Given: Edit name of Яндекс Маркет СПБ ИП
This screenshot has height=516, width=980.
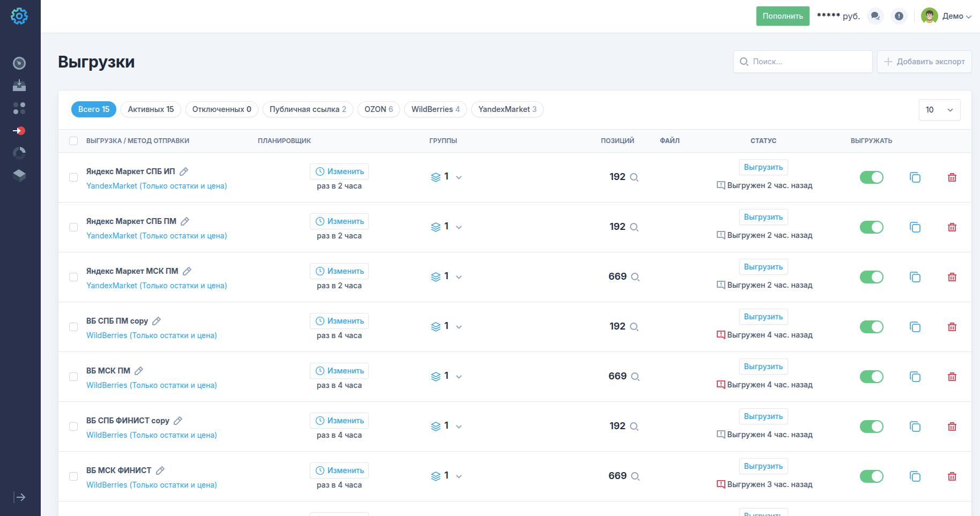Looking at the screenshot, I should 184,171.
